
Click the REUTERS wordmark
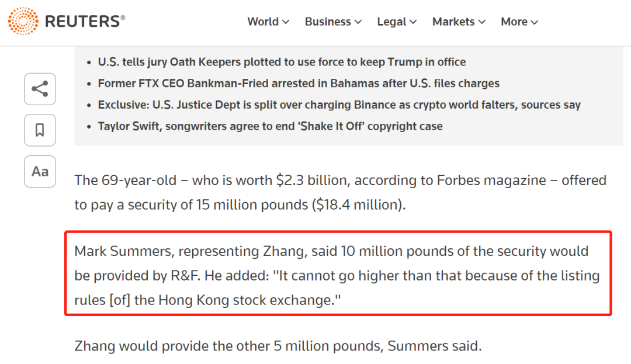coord(85,21)
